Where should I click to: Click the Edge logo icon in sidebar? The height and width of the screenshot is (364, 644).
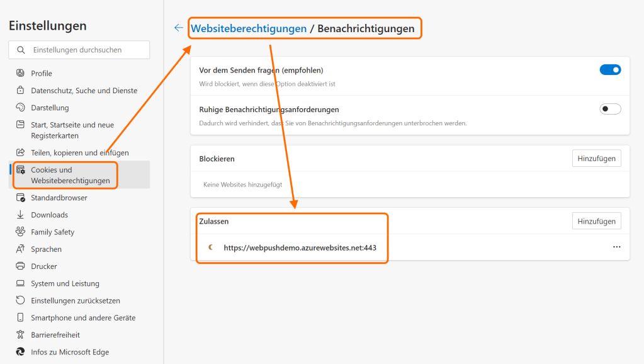(x=20, y=352)
